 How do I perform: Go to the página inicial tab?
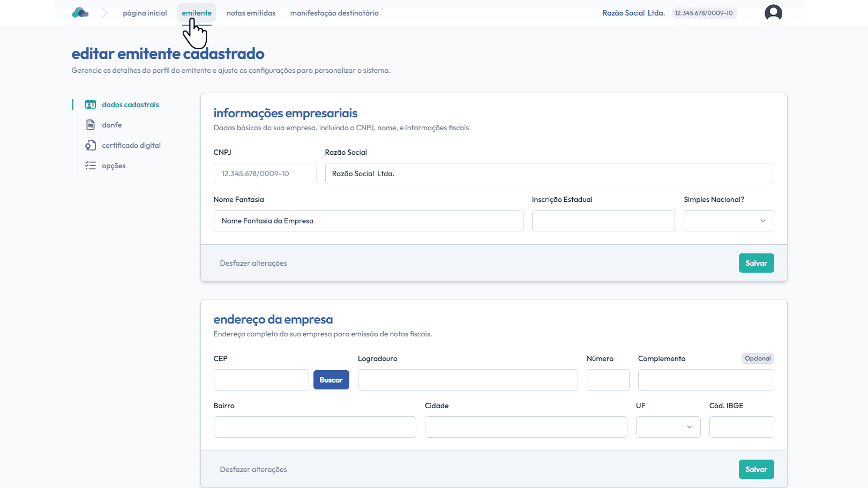click(x=145, y=13)
